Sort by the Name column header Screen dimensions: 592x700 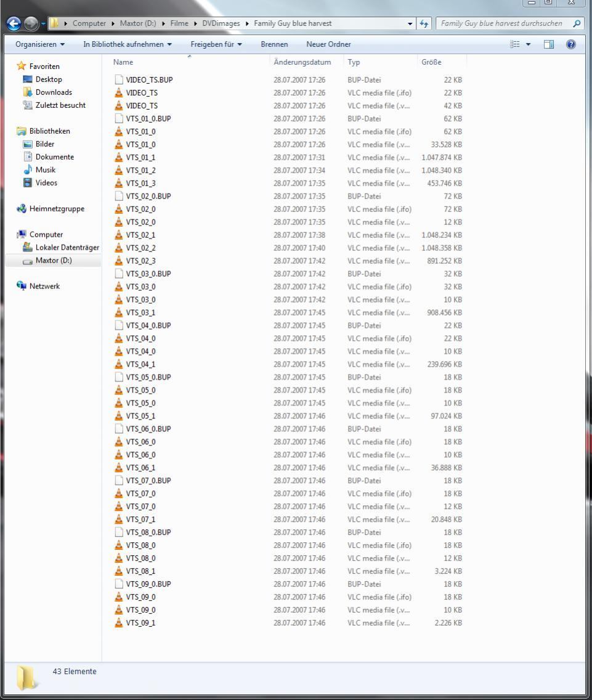pyautogui.click(x=123, y=62)
